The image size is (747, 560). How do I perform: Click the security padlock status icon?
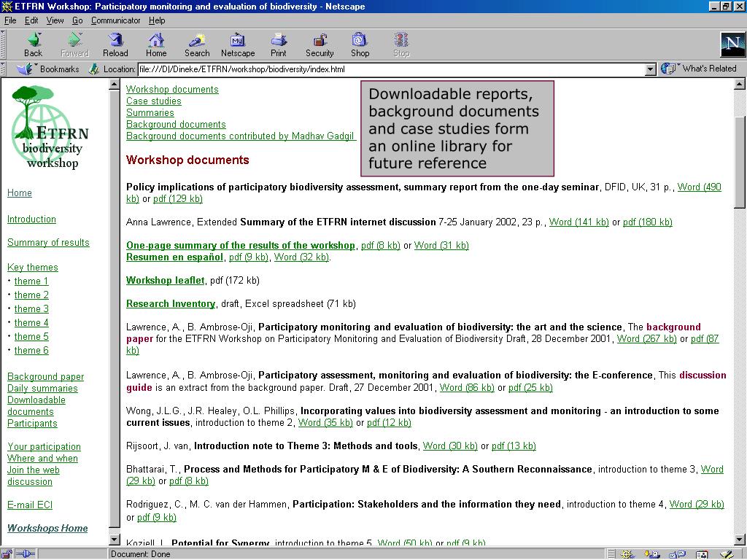[x=7, y=554]
